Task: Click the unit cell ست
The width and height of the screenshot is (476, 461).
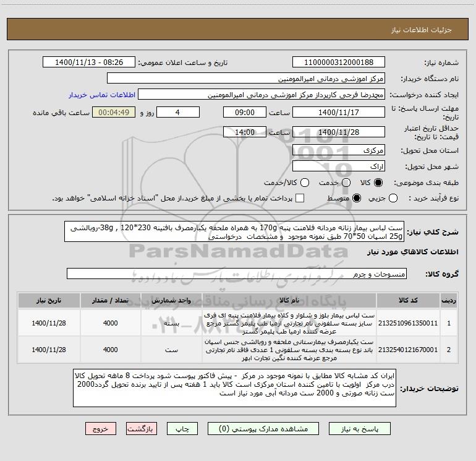Action: tap(171, 350)
